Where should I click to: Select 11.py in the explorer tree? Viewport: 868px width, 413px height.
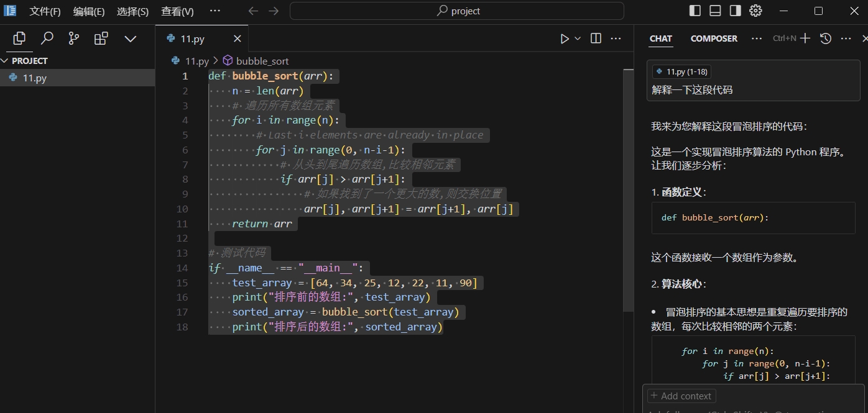[x=77, y=78]
